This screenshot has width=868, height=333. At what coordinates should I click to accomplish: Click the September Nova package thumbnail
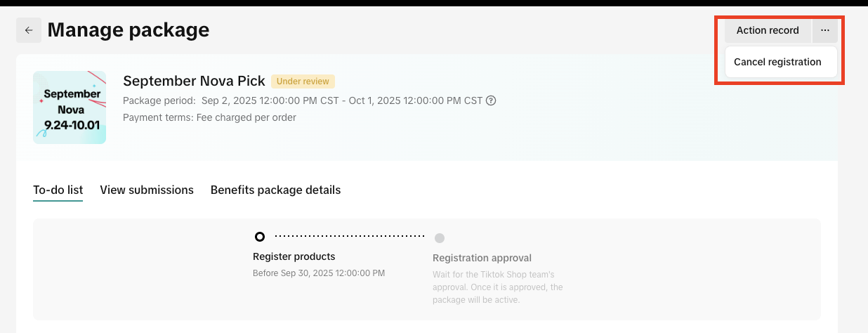(70, 107)
